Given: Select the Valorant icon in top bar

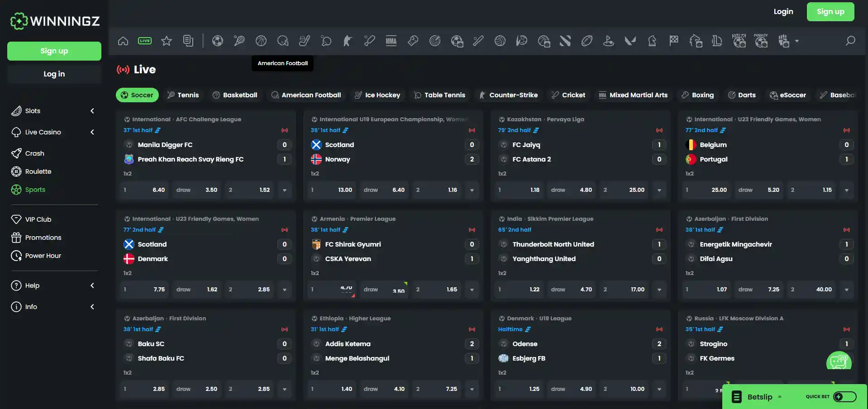Looking at the screenshot, I should pos(630,41).
